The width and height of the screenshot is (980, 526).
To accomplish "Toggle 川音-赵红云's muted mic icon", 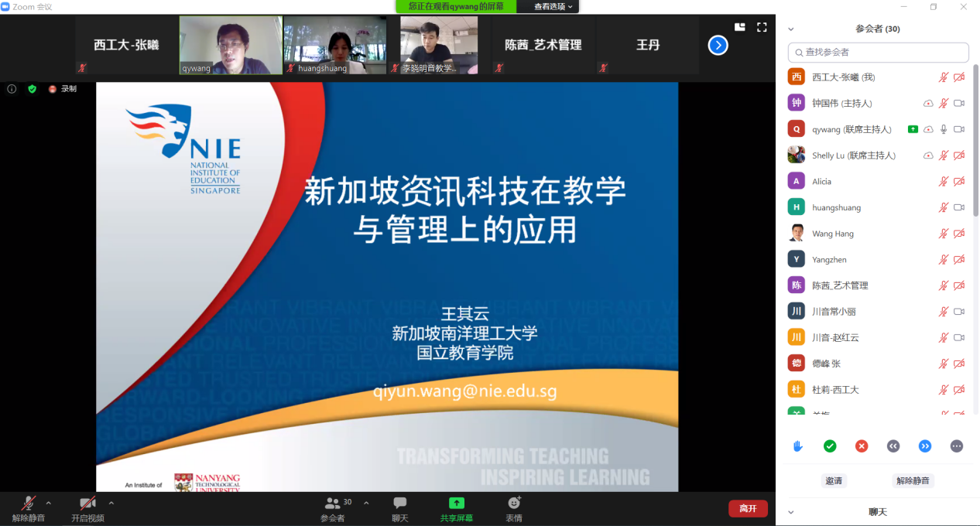I will click(944, 338).
